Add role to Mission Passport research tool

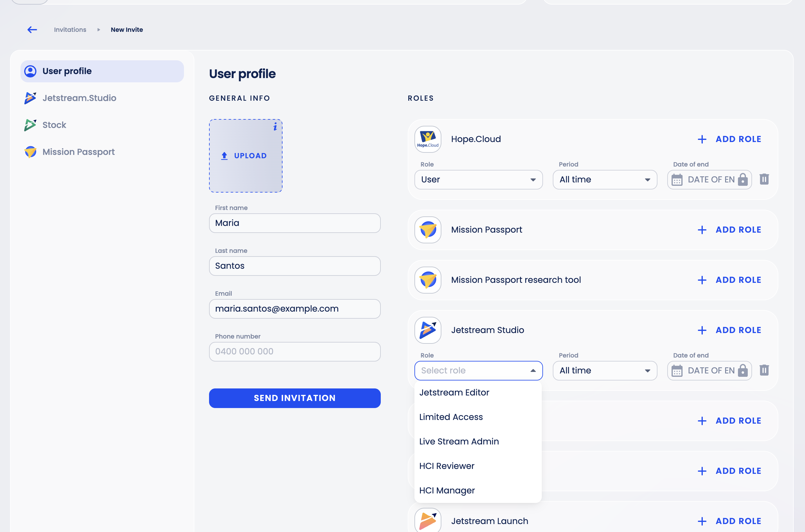(729, 280)
